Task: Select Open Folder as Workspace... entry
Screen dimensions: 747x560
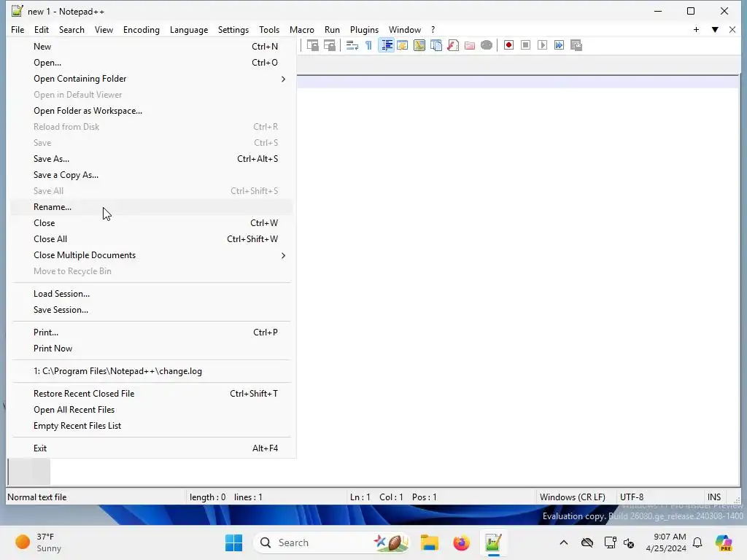Action: [x=152, y=111]
